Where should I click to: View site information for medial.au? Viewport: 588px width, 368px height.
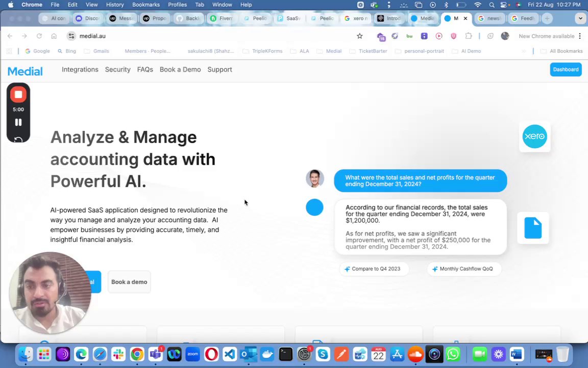coord(71,36)
